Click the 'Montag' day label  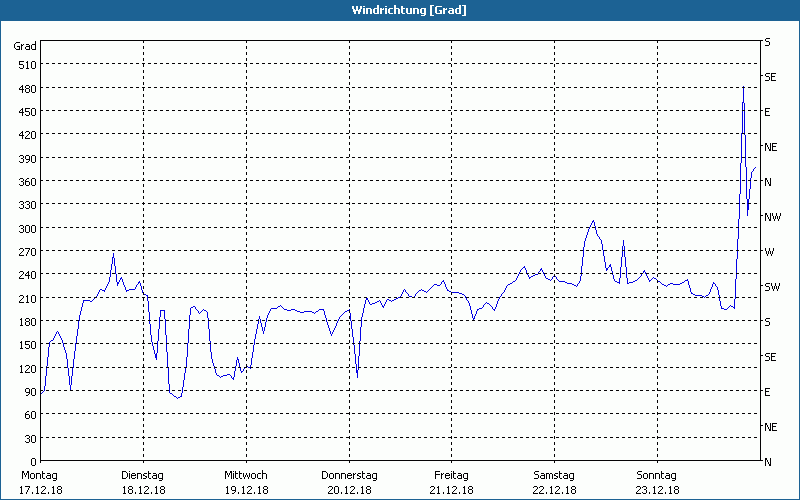click(39, 476)
